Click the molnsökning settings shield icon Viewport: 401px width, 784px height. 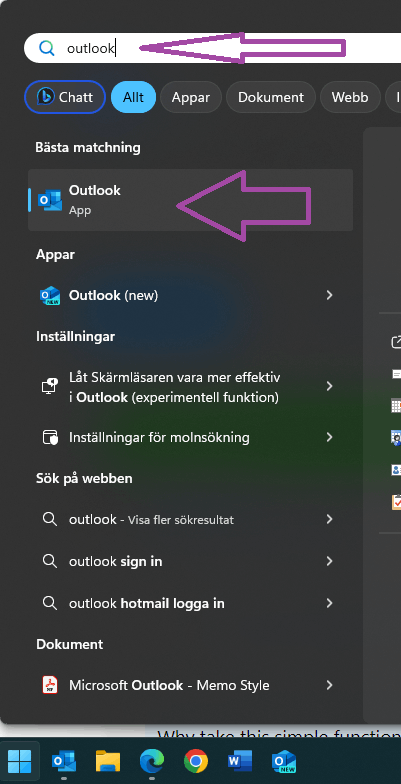[50, 438]
